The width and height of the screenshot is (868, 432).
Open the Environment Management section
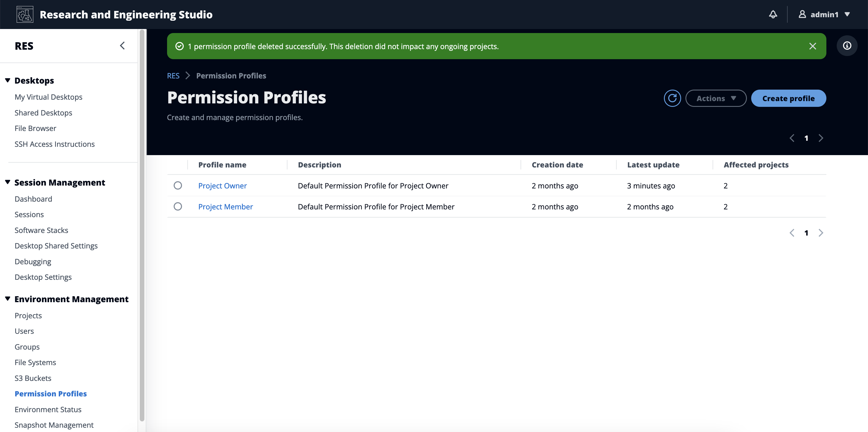point(71,298)
